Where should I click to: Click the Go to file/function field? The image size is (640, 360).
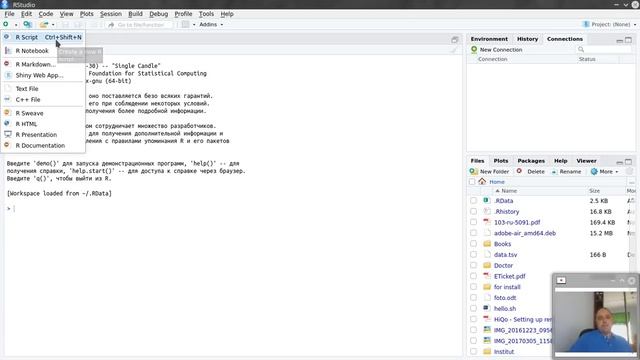coord(139,25)
